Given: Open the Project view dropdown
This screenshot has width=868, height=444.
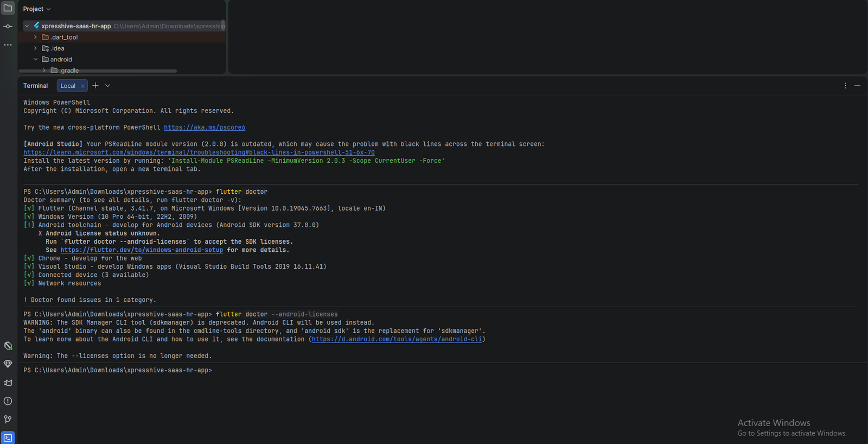Looking at the screenshot, I should [x=37, y=9].
